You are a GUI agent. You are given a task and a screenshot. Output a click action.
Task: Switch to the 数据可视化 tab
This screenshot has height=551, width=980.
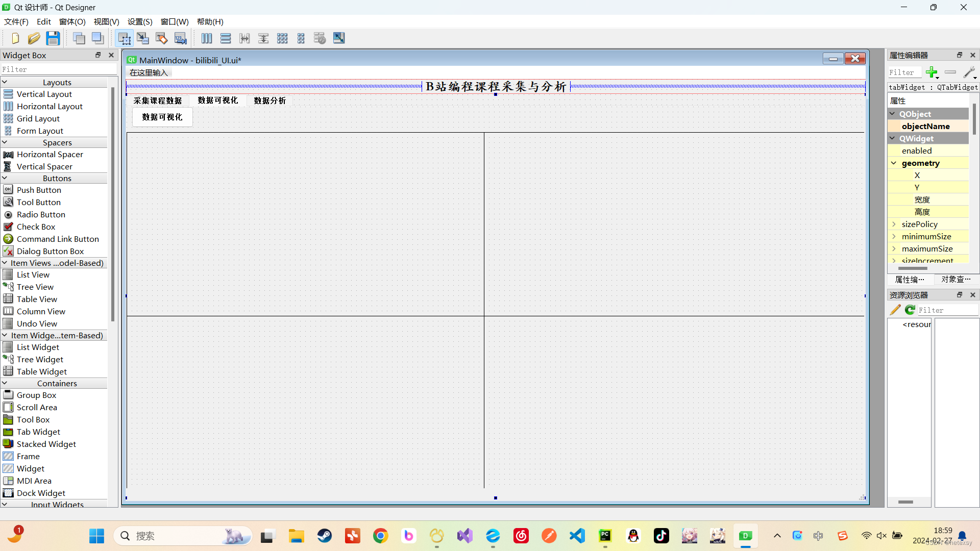(218, 100)
